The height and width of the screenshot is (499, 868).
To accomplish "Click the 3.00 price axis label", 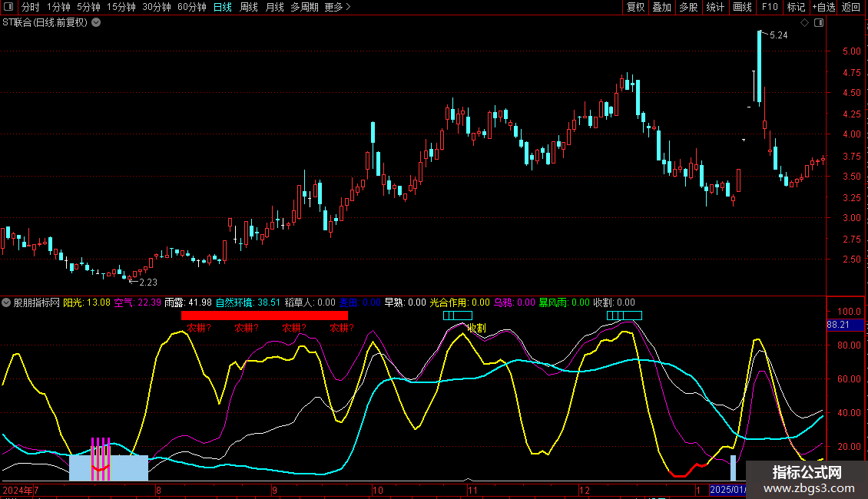I will point(851,218).
